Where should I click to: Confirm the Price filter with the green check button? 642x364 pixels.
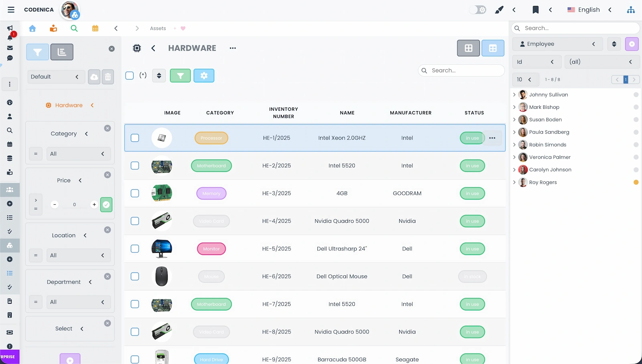pyautogui.click(x=106, y=205)
